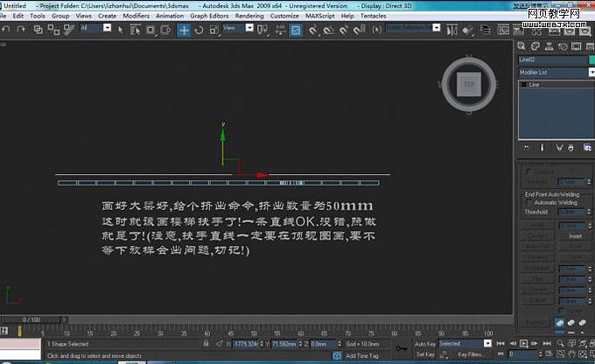
Task: Click the Unlink Selection icon
Action: tap(53, 30)
